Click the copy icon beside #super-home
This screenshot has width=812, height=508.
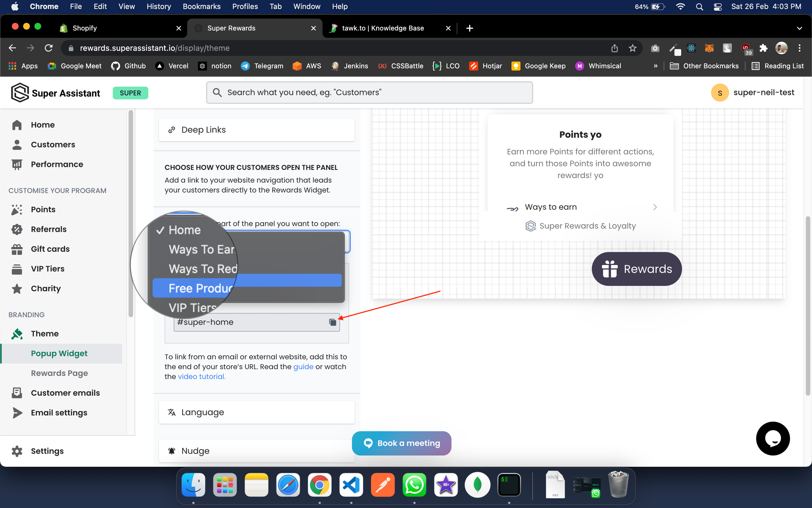click(332, 322)
